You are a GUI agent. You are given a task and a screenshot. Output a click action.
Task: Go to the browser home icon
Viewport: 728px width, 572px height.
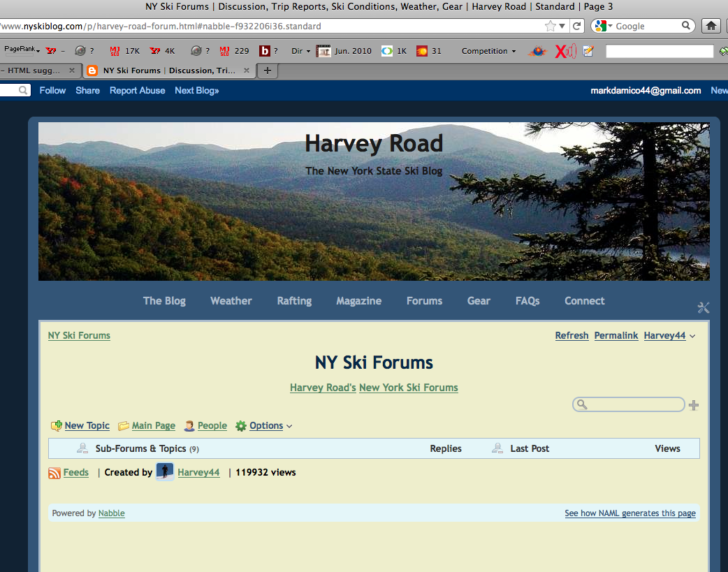(x=711, y=26)
